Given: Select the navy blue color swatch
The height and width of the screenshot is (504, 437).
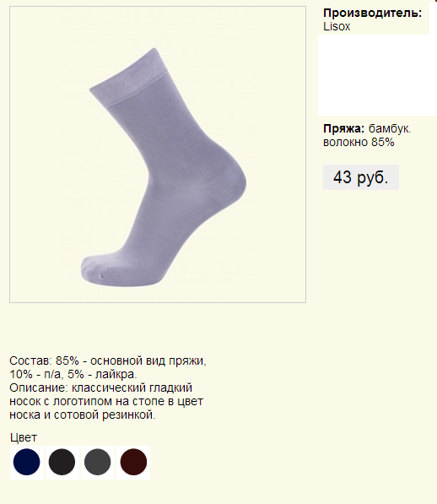Looking at the screenshot, I should [27, 463].
